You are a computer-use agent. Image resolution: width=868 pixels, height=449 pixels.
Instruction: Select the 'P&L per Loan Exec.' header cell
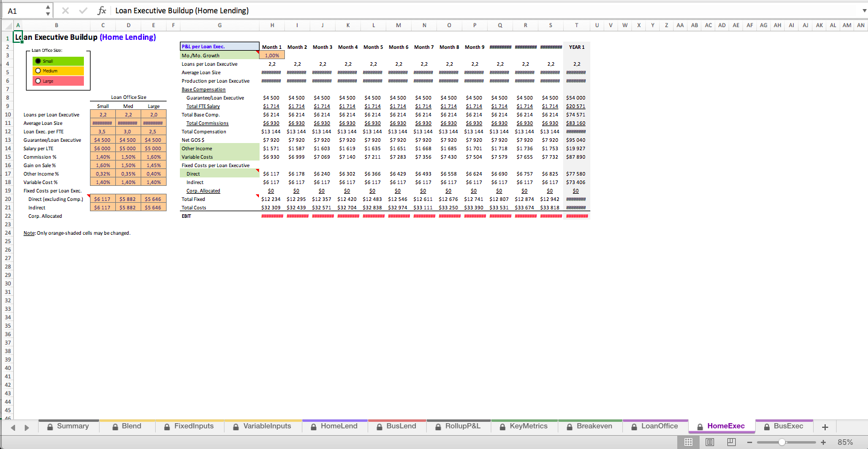[x=219, y=46]
